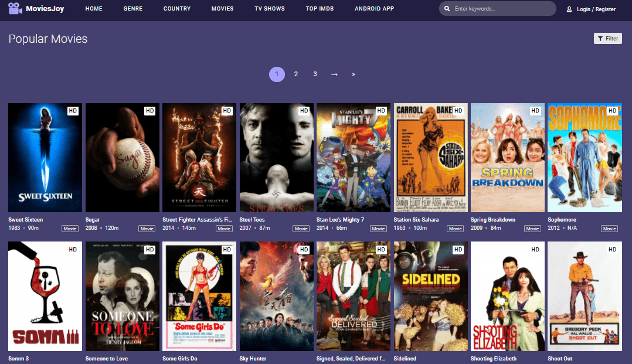Jump to last page double-arrow
Viewport: 632px width, 364px height.
coord(354,74)
